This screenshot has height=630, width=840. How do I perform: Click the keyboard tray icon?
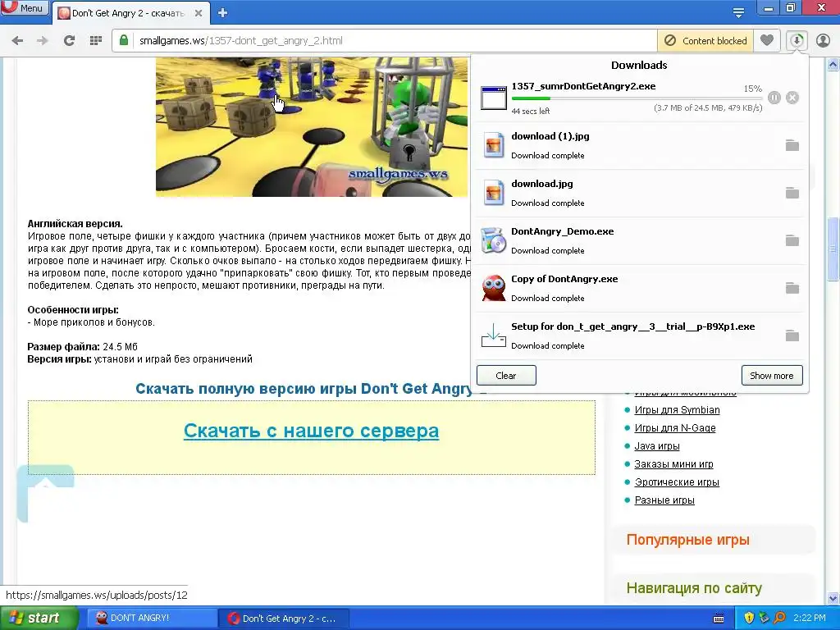[719, 619]
